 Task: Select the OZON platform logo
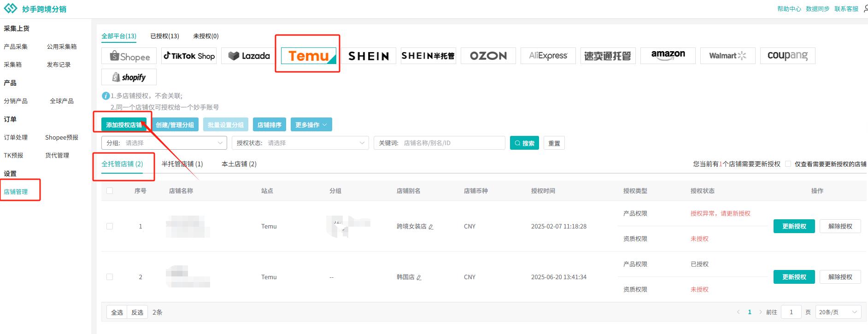coord(488,56)
